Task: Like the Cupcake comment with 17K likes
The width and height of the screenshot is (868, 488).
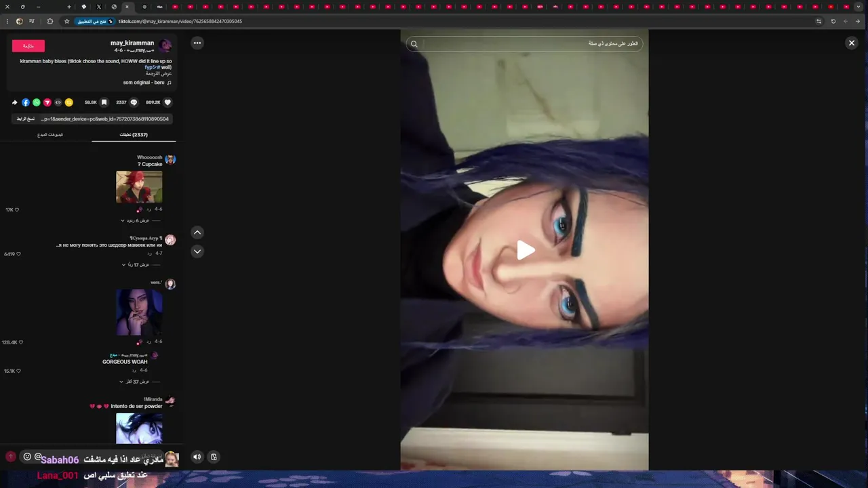Action: point(17,210)
